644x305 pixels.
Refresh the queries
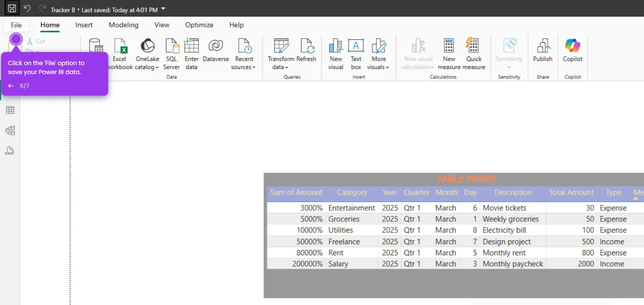coord(306,51)
